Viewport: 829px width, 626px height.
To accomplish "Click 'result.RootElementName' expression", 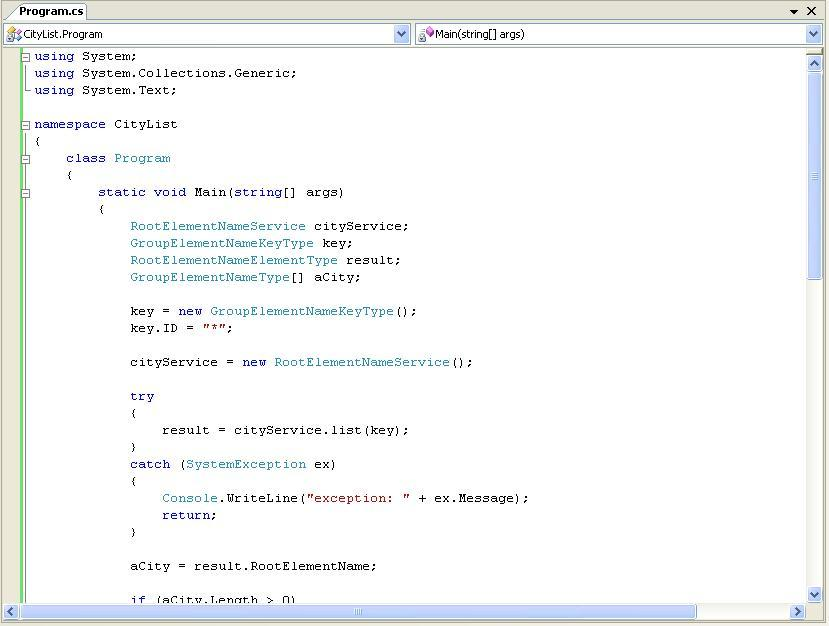I will point(281,566).
